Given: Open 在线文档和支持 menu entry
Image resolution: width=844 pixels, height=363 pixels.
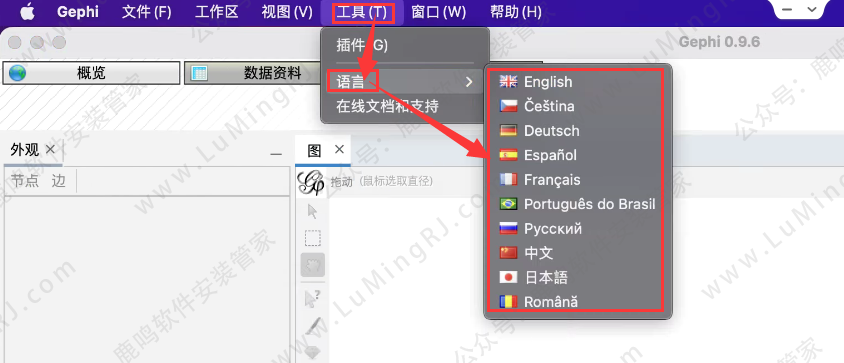Looking at the screenshot, I should pyautogui.click(x=405, y=106).
